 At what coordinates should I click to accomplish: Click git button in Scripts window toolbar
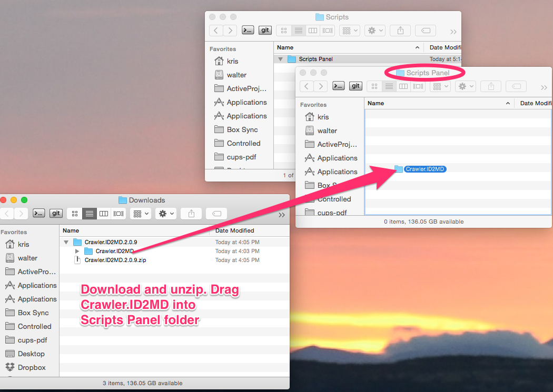click(x=265, y=31)
